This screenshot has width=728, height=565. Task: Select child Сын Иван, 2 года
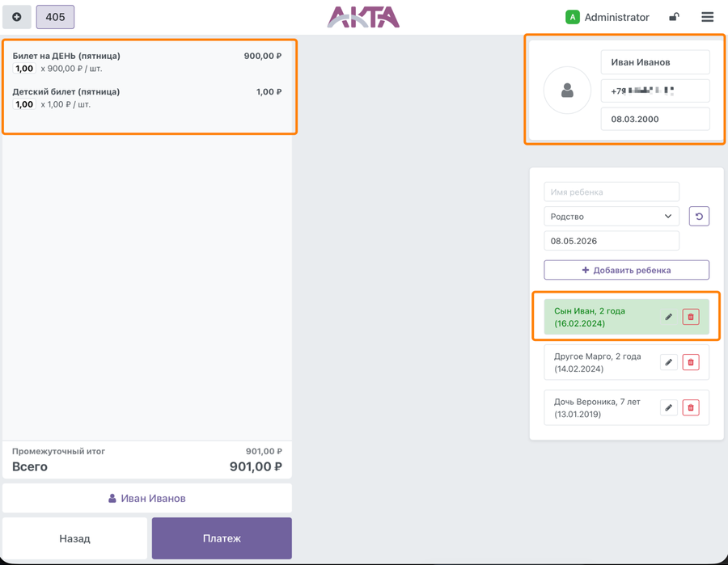pyautogui.click(x=626, y=317)
